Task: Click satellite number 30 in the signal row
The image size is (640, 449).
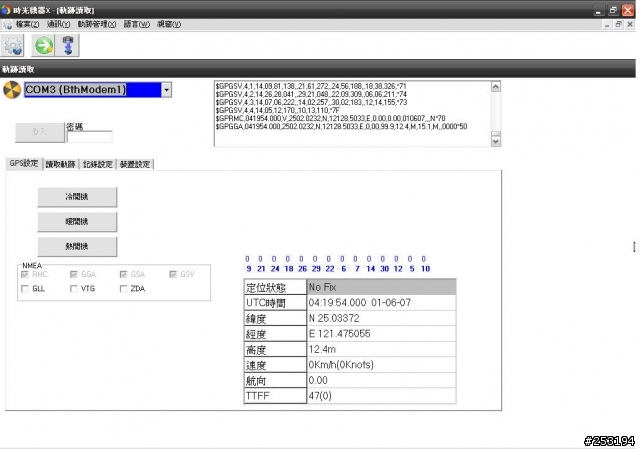Action: click(x=384, y=269)
